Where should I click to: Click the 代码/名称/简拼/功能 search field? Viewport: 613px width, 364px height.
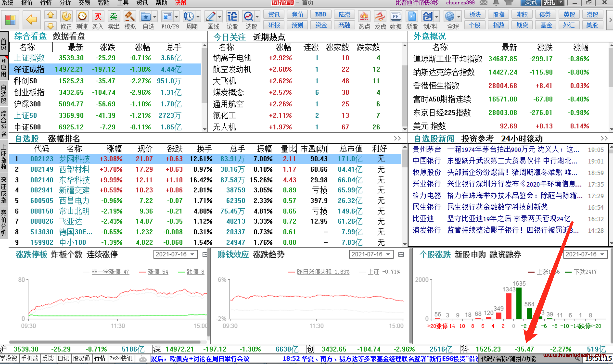click(530, 359)
